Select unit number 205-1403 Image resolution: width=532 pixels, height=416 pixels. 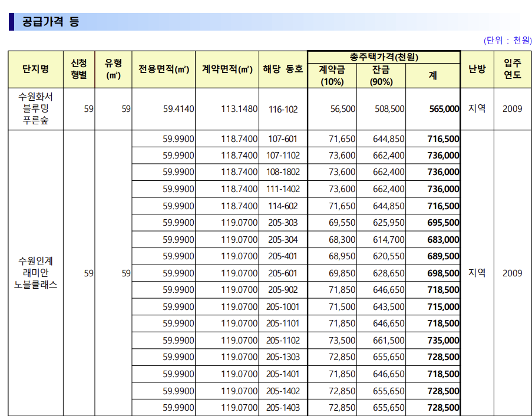(283, 408)
